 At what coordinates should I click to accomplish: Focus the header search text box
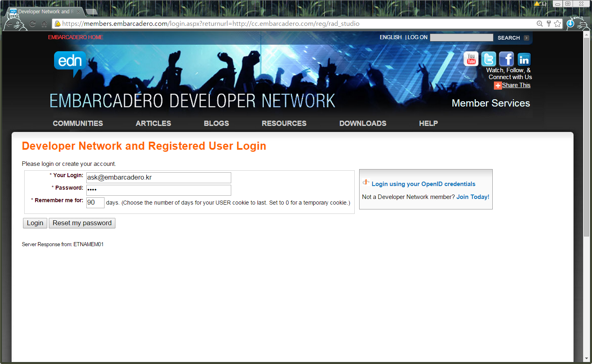tap(462, 38)
